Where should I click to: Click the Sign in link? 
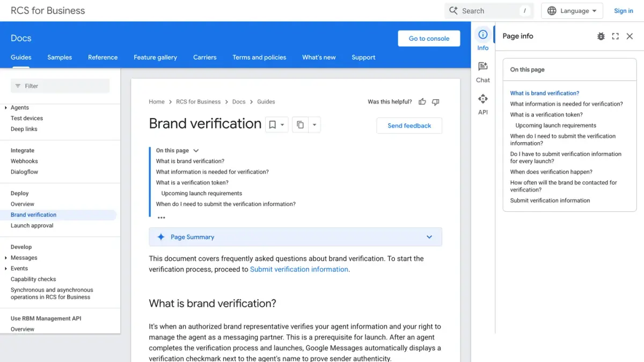(624, 11)
